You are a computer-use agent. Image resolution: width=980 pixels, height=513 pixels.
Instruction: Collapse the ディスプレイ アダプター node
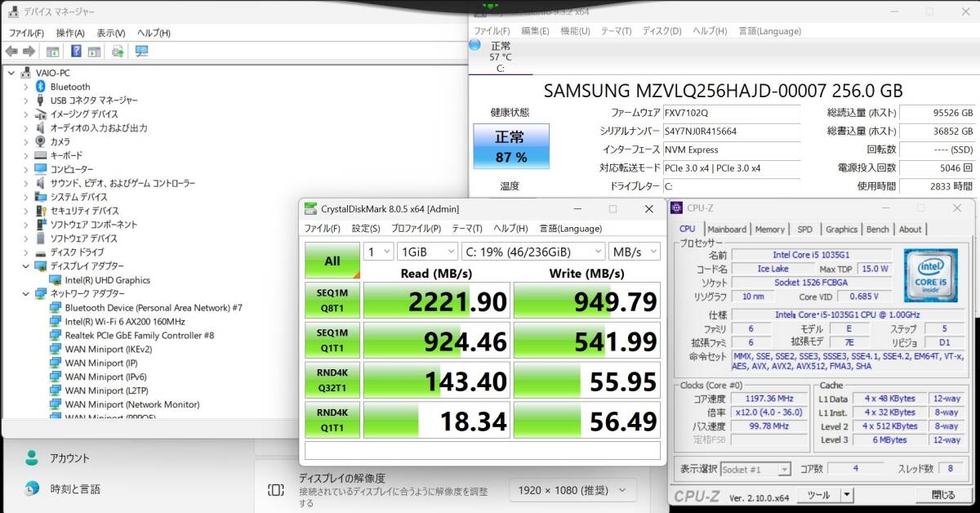tap(25, 266)
